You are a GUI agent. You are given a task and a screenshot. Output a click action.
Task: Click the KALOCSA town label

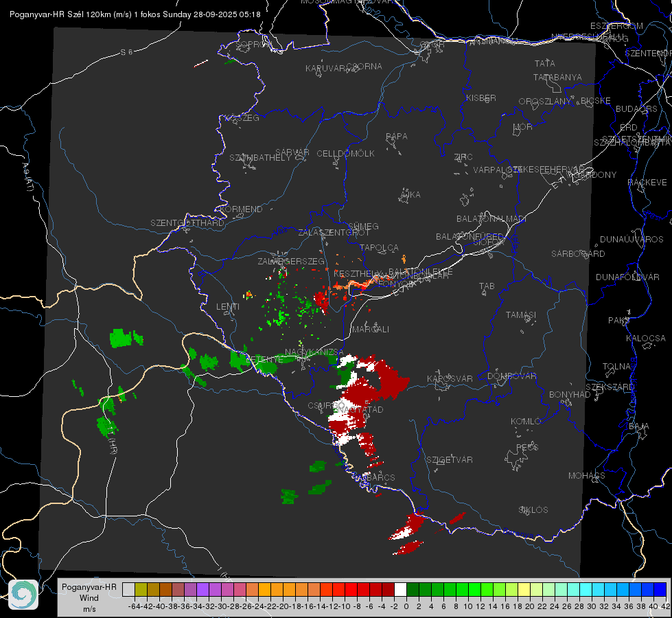[646, 339]
